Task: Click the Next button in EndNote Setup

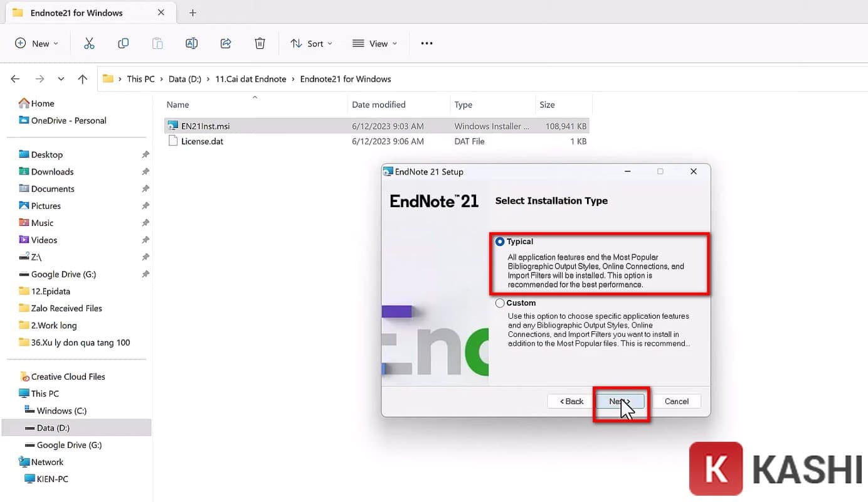Action: (620, 401)
